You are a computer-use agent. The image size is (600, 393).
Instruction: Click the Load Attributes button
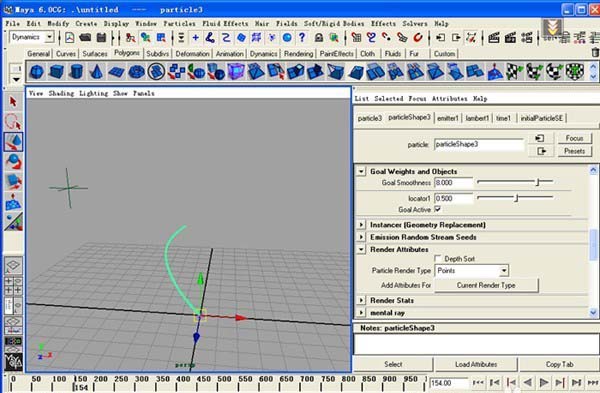(x=476, y=364)
